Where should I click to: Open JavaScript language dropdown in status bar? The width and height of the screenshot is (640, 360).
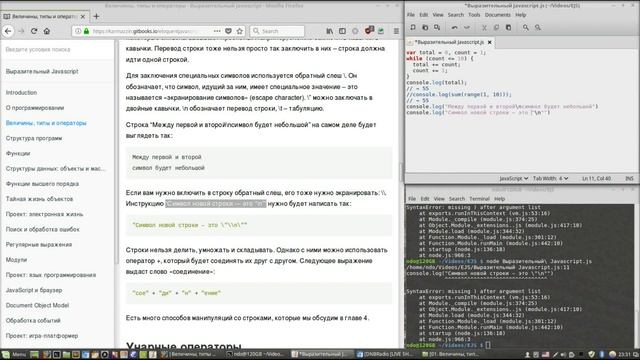coord(513,178)
